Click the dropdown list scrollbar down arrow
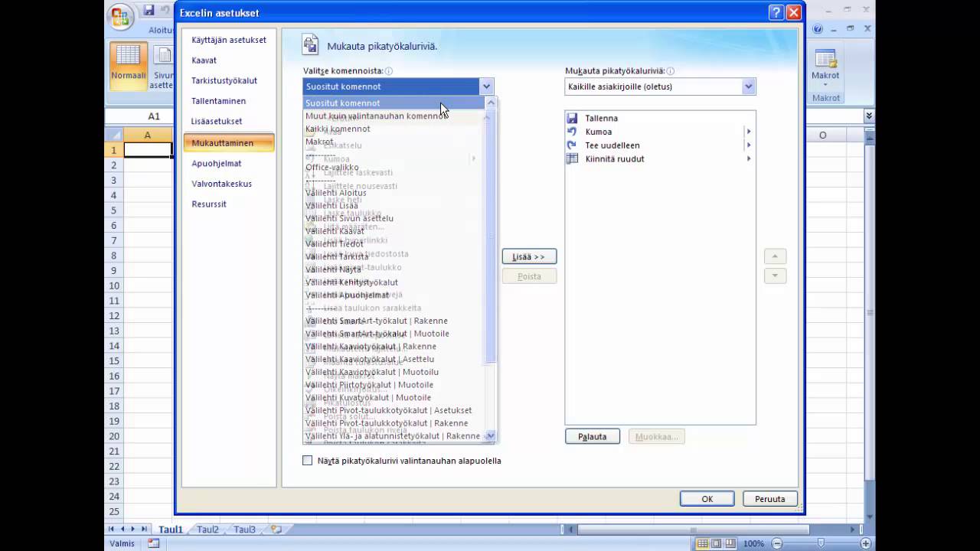 pyautogui.click(x=491, y=436)
